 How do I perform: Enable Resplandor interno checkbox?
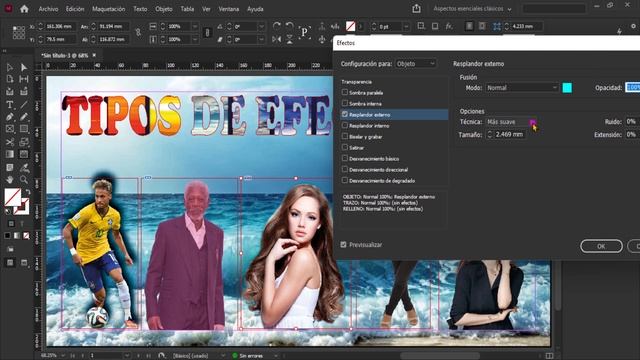pyautogui.click(x=345, y=125)
